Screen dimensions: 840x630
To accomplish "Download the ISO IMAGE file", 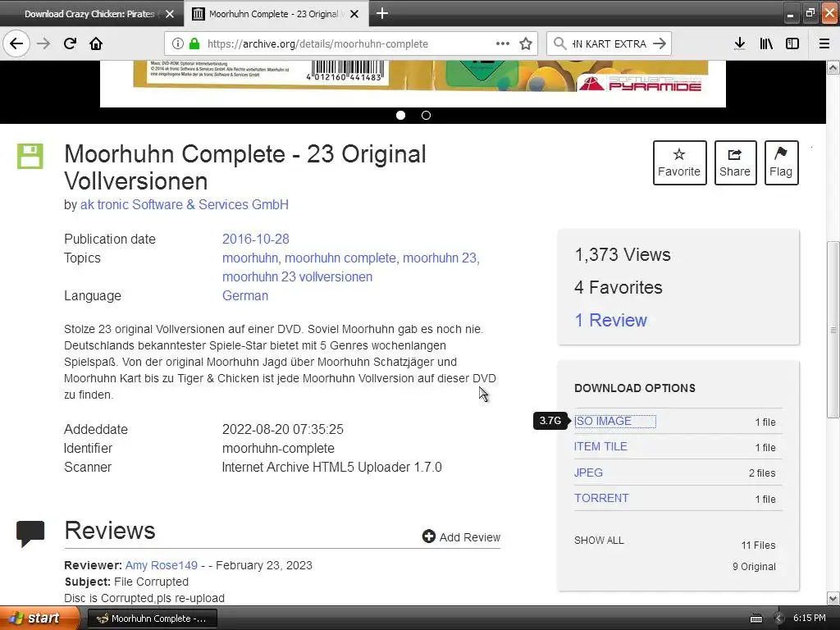I will pos(603,421).
